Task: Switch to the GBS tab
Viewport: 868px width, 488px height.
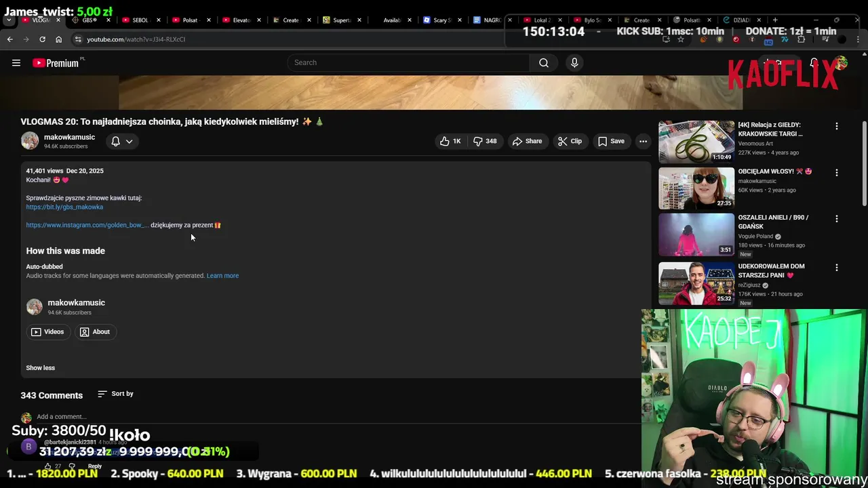Action: [x=90, y=20]
